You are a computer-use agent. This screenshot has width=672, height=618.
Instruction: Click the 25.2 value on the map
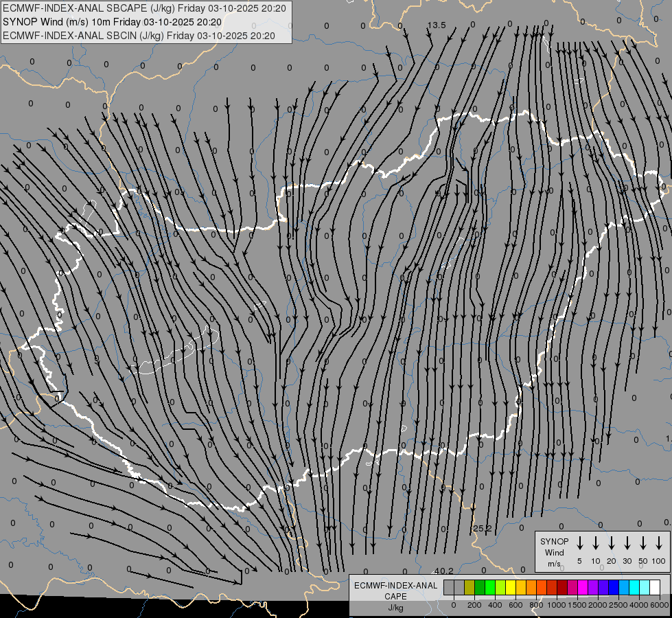click(x=483, y=528)
